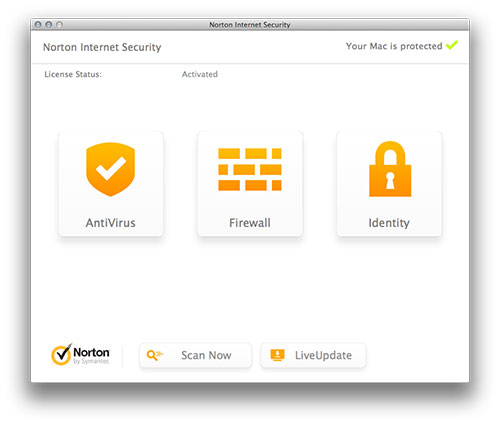Click the Norton Internet Security heading
This screenshot has width=500, height=425.
102,47
